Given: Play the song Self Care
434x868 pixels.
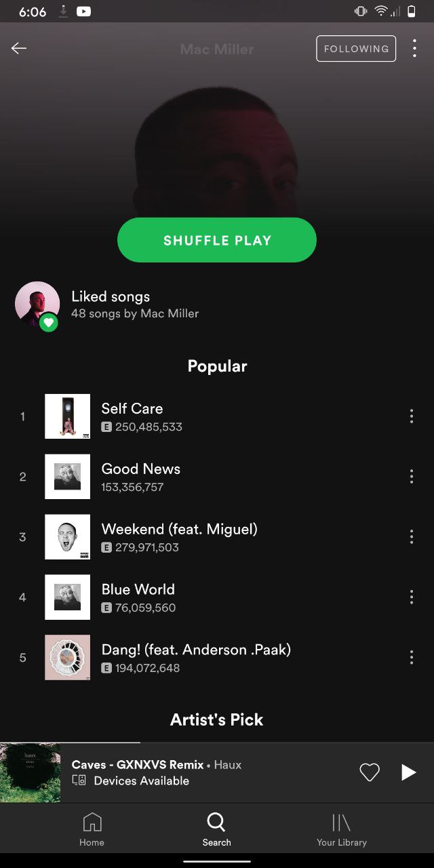Looking at the screenshot, I should 217,416.
